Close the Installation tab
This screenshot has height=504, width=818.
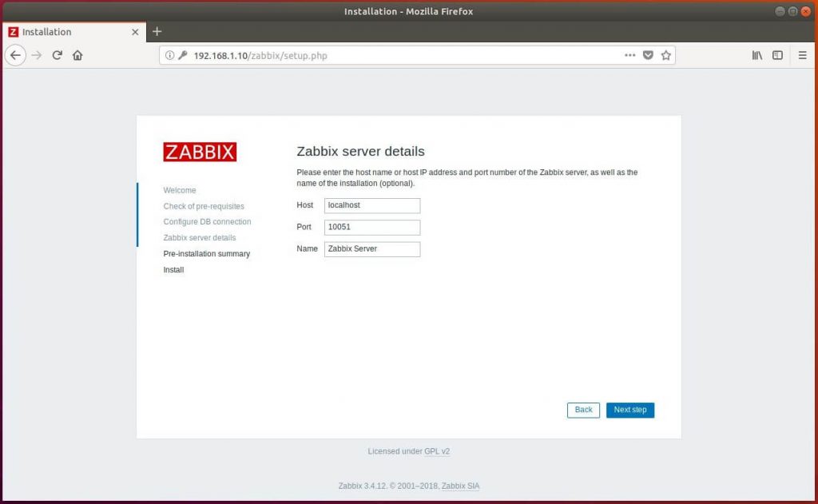(135, 32)
